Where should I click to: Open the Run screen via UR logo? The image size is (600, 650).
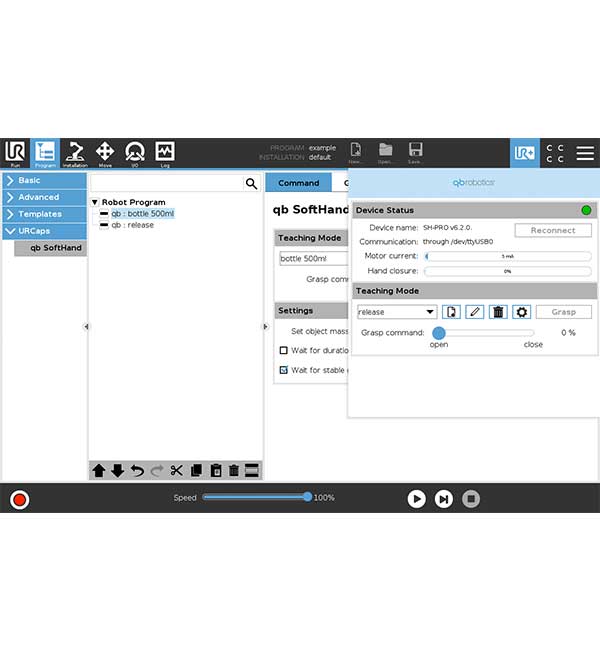point(15,153)
